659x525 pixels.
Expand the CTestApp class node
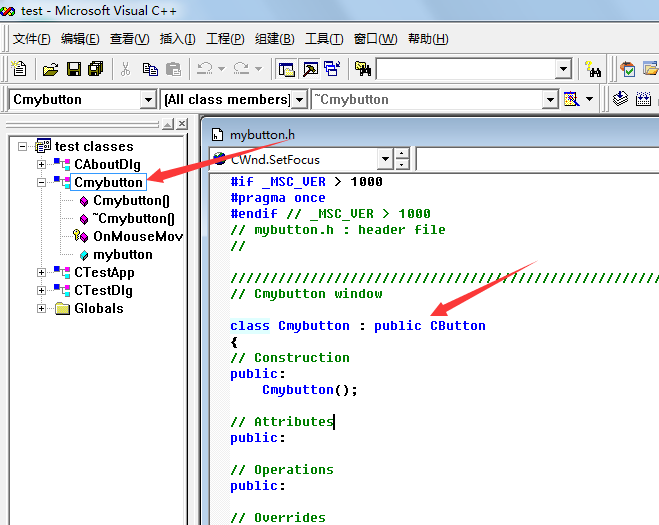tap(41, 272)
